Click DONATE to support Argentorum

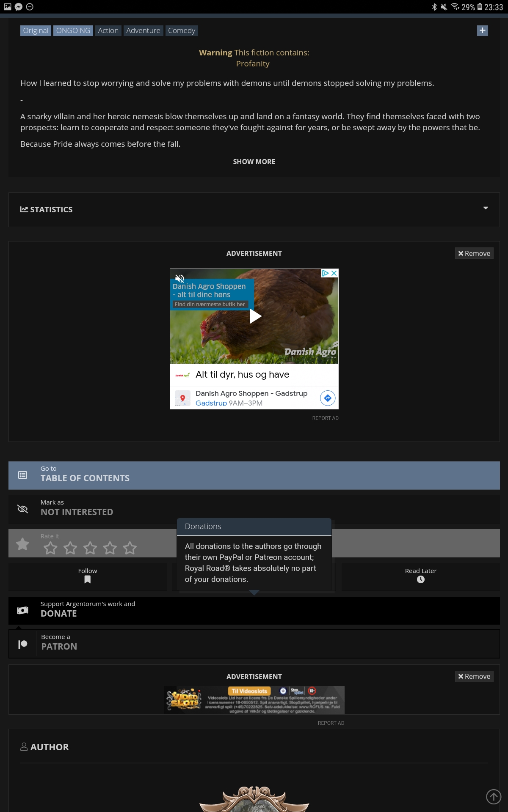coord(254,611)
